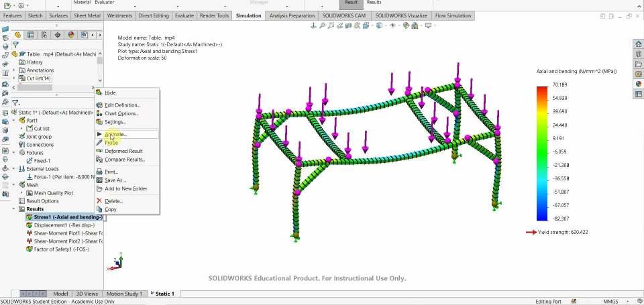Open the PropertyManager panel tab
Image resolution: width=644 pixels, height=305 pixels.
[31, 35]
